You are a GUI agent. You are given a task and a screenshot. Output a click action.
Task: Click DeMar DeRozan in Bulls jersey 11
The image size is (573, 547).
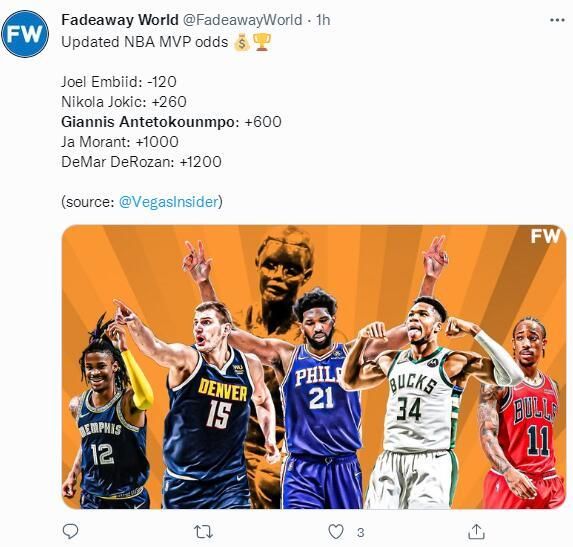[x=521, y=413]
